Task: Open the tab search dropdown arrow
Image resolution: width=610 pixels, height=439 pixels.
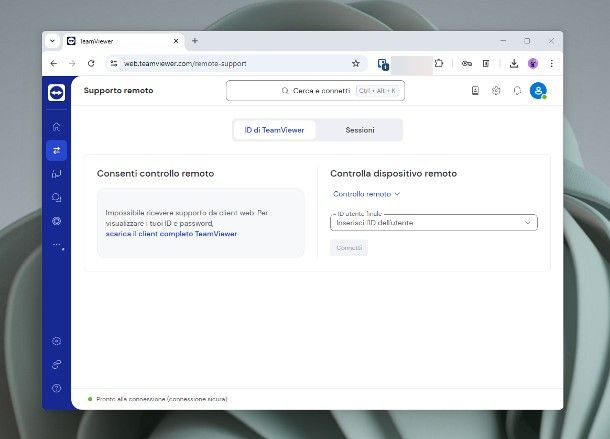Action: pos(53,41)
